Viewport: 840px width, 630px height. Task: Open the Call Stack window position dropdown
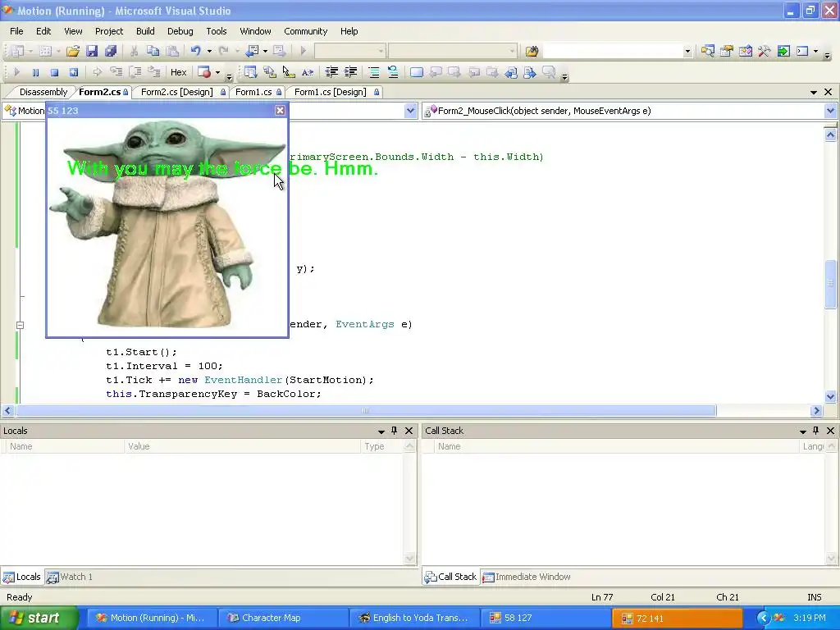click(803, 431)
